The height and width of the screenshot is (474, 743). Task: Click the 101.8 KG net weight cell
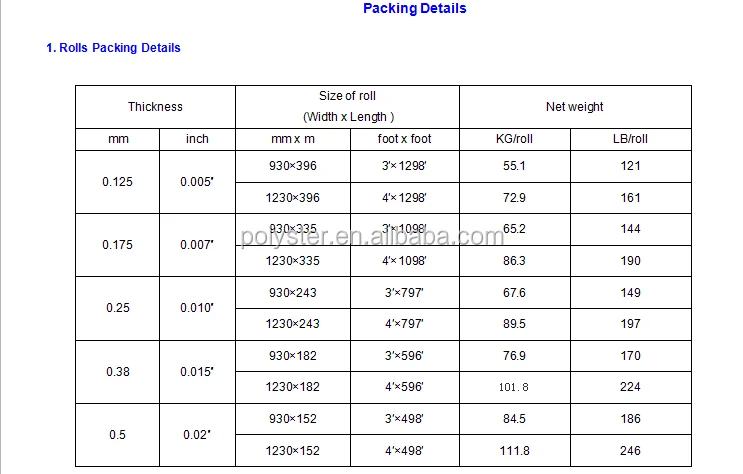(x=514, y=387)
